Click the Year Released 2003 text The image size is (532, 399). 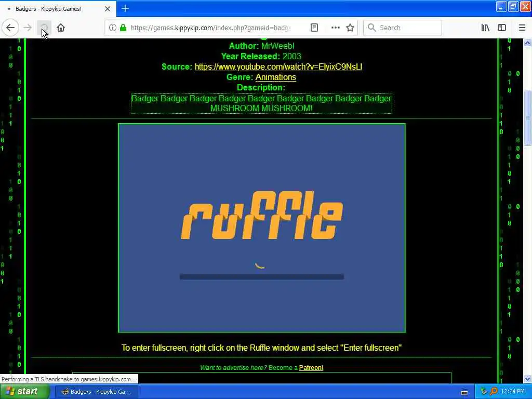point(261,56)
